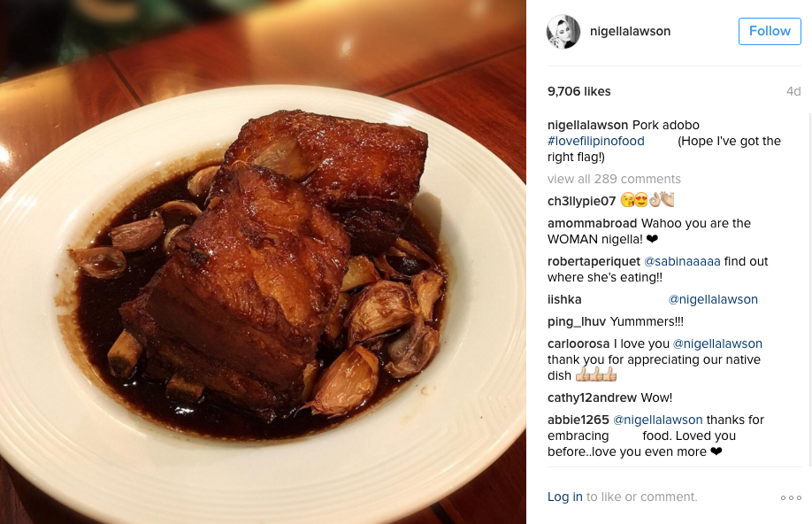
Task: Click Log in to like or comment
Action: coord(565,497)
